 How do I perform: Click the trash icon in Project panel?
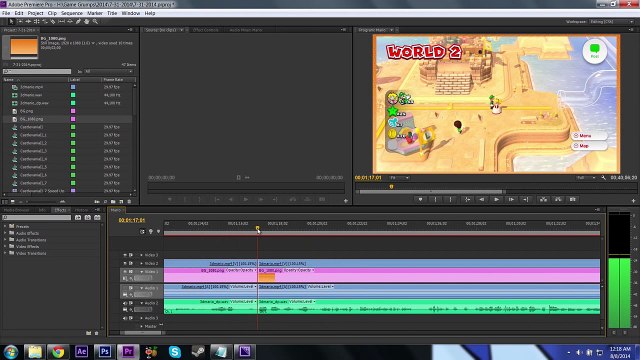click(x=129, y=202)
